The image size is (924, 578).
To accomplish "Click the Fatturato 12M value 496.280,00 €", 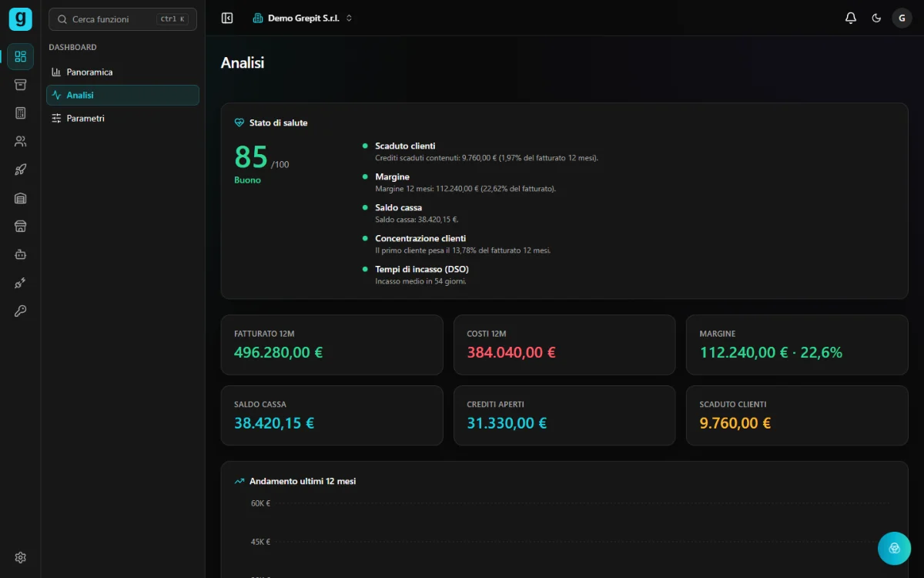I will coord(279,352).
